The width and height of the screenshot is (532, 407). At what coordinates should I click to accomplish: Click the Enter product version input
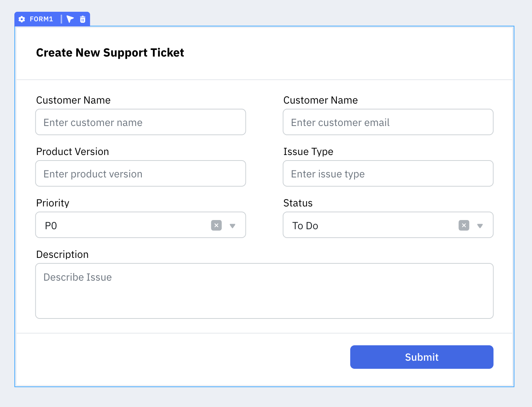140,173
